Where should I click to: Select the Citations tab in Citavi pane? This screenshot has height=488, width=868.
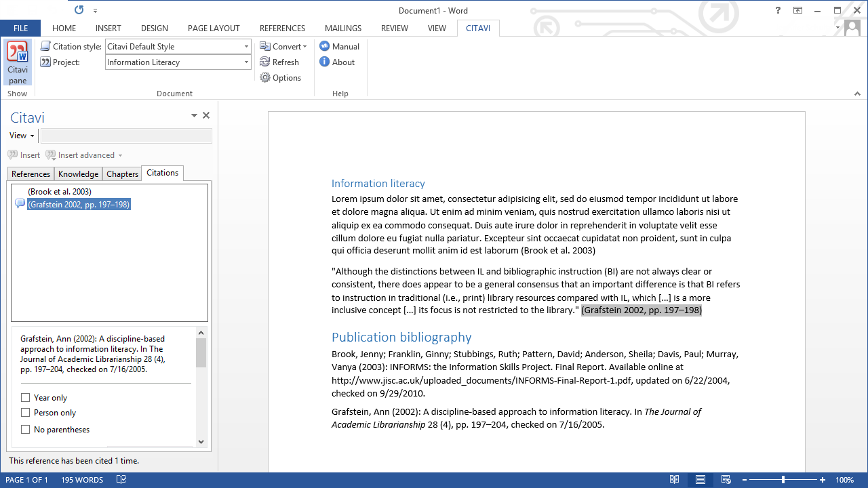[163, 173]
